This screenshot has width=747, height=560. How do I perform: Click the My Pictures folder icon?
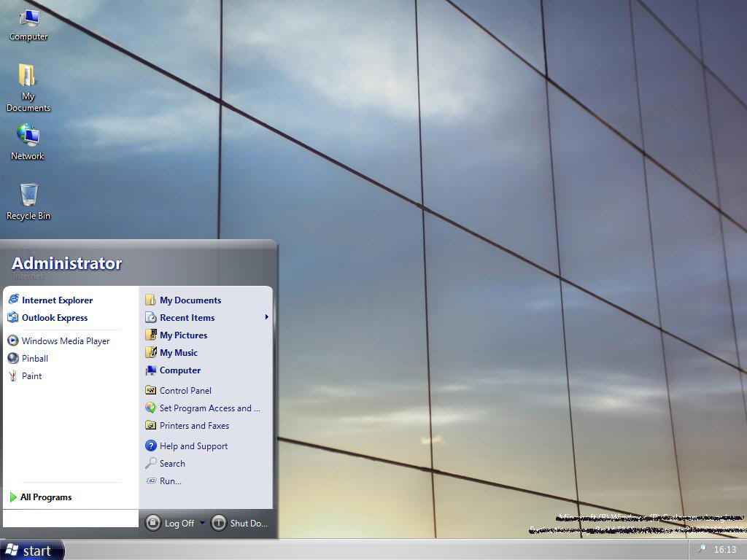(x=151, y=335)
